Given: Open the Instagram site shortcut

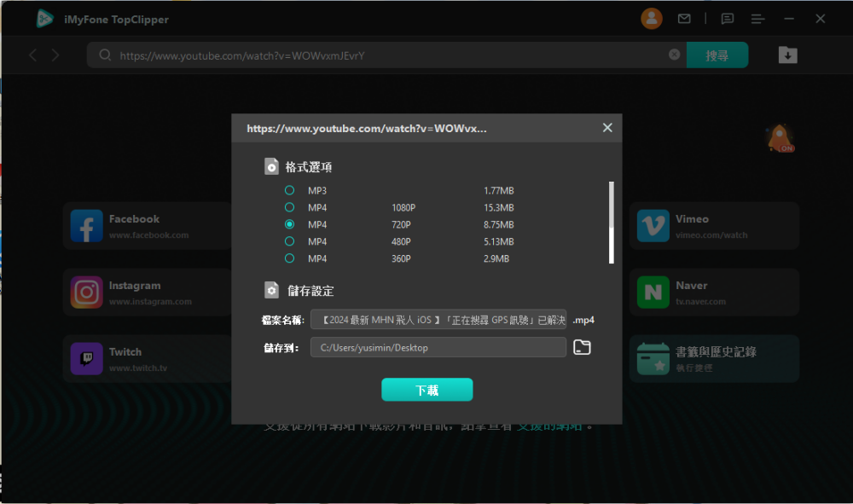Looking at the screenshot, I should pos(147,293).
